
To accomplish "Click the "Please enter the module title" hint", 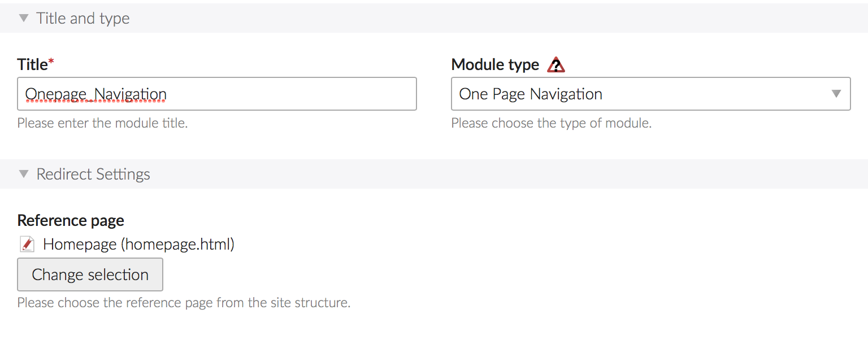I will point(102,123).
